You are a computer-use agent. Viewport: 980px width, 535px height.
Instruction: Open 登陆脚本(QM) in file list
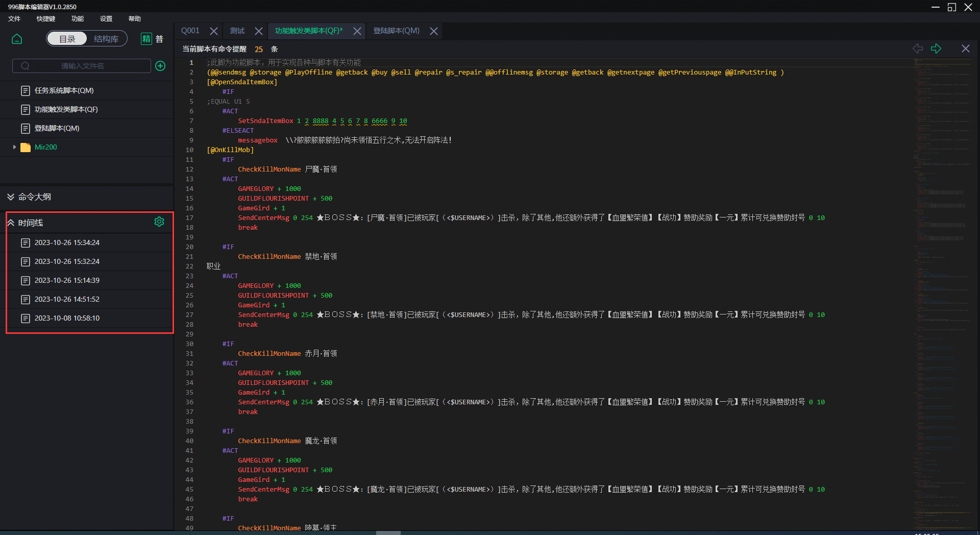(87, 128)
